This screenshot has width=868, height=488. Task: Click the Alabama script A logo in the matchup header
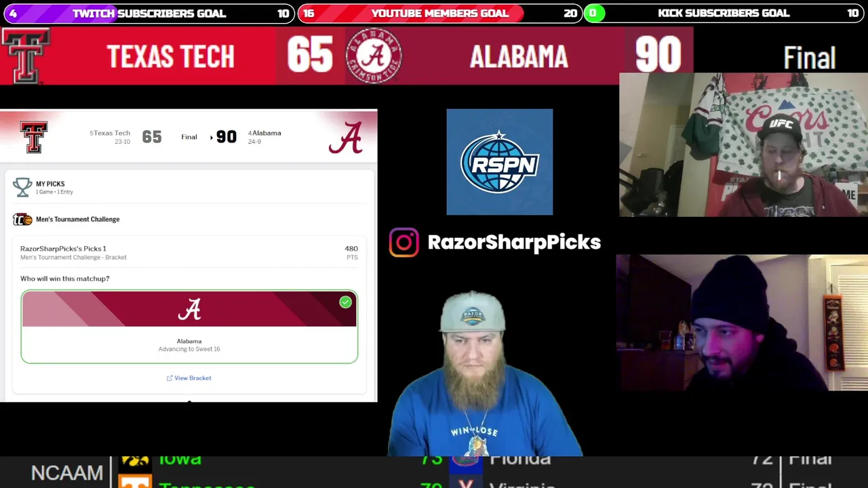pos(345,138)
